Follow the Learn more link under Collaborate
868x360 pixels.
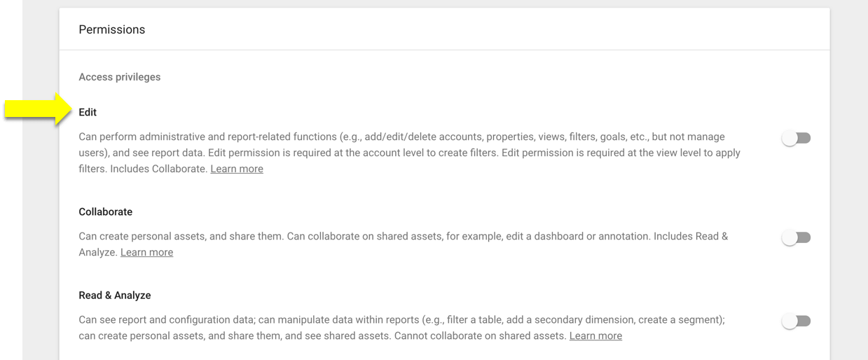[146, 252]
